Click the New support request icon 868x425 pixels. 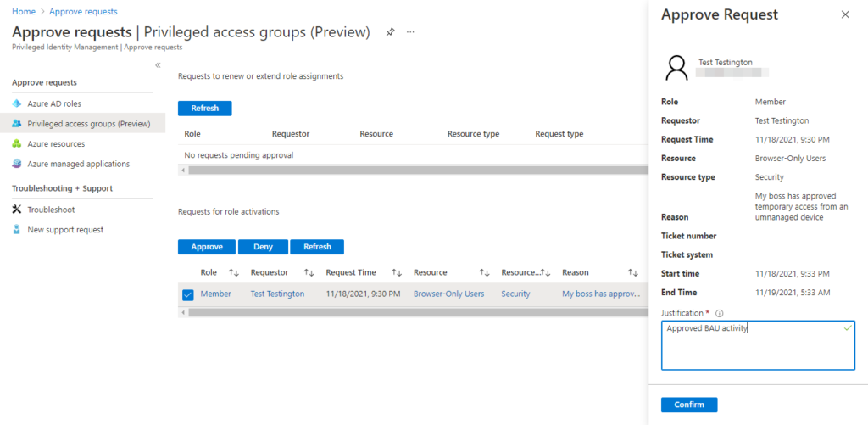(x=17, y=229)
